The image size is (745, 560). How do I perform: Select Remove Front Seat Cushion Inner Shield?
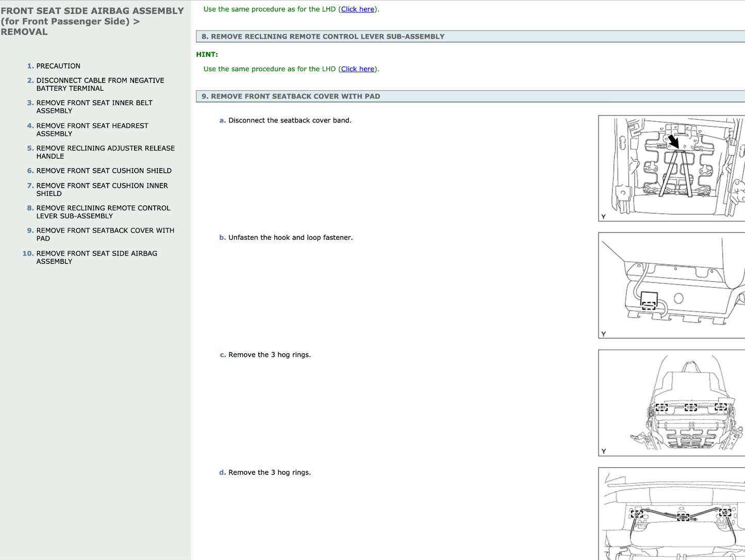pyautogui.click(x=102, y=189)
